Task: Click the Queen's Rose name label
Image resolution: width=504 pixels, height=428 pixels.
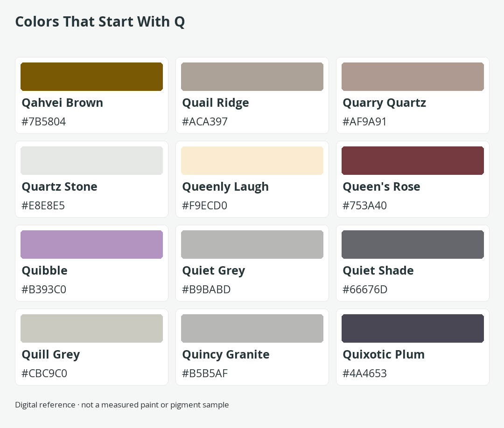Action: (382, 187)
